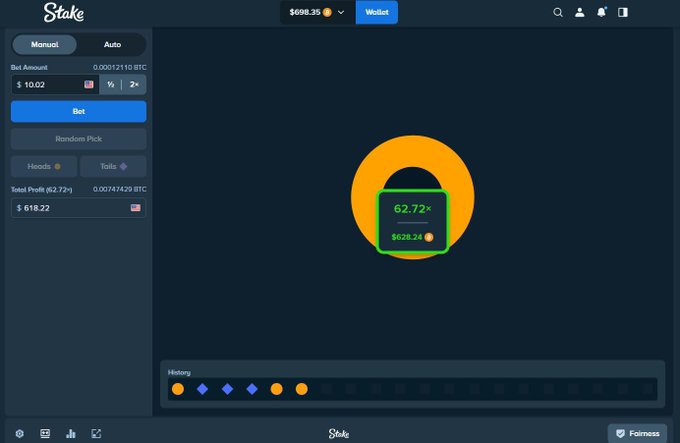The image size is (680, 443).
Task: Click the first orange history coin
Action: point(178,389)
